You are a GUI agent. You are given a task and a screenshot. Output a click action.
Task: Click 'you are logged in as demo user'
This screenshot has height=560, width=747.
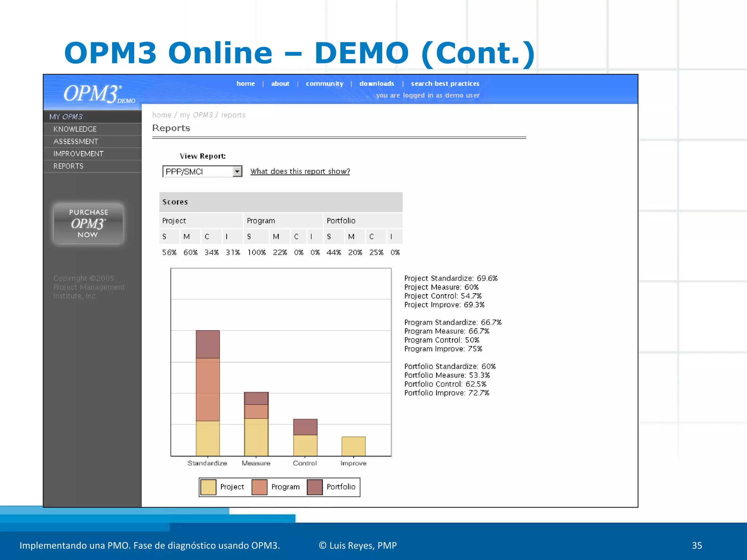pos(428,95)
